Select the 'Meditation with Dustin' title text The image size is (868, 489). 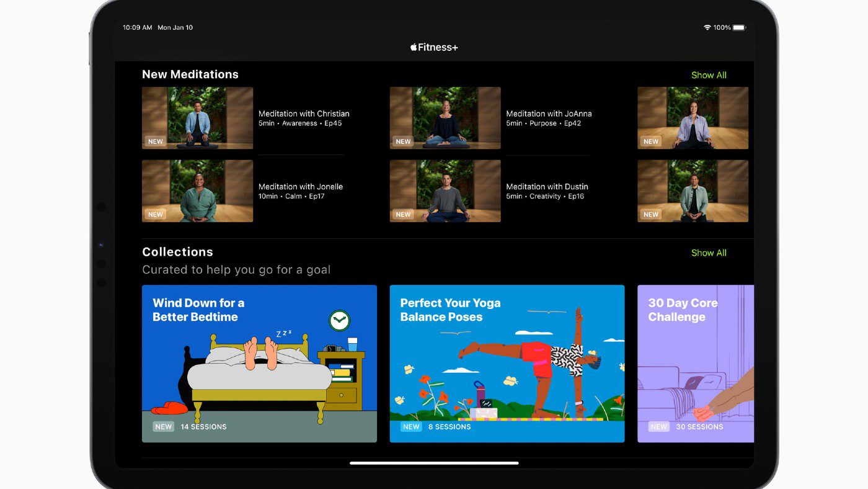tap(547, 186)
